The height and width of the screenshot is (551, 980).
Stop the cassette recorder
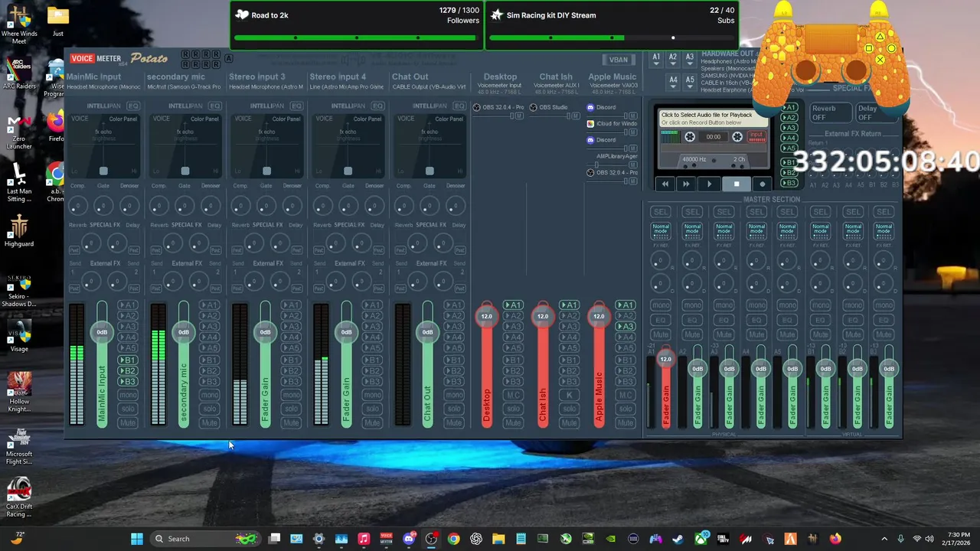737,184
